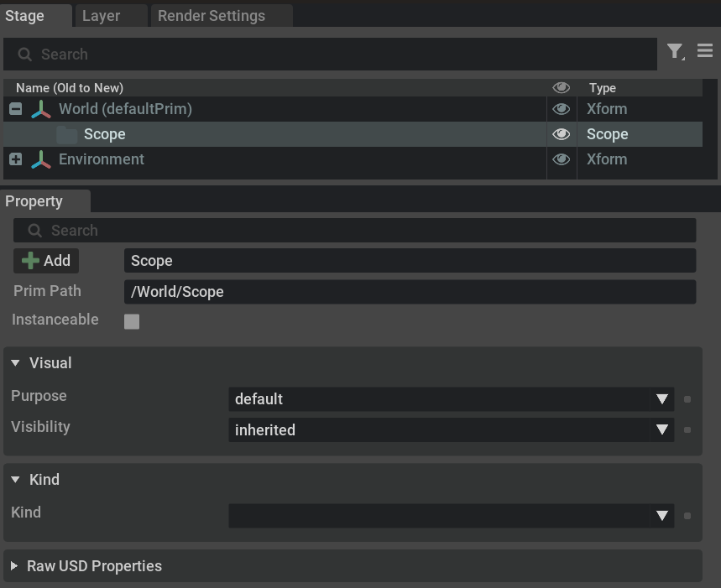Click the Scope folder icon

(x=68, y=134)
